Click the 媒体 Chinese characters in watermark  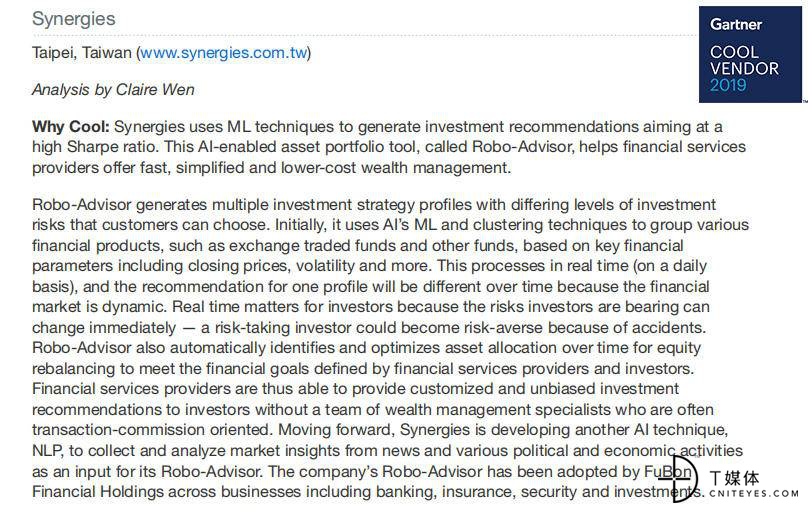pos(742,477)
